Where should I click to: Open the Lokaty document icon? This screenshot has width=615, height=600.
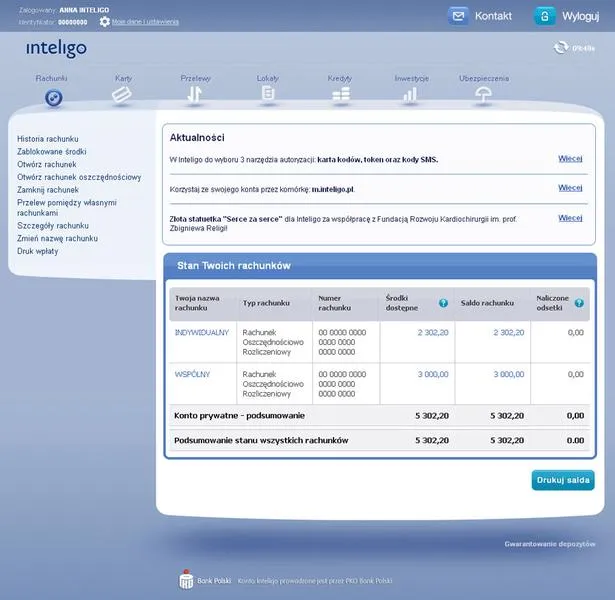click(x=267, y=94)
